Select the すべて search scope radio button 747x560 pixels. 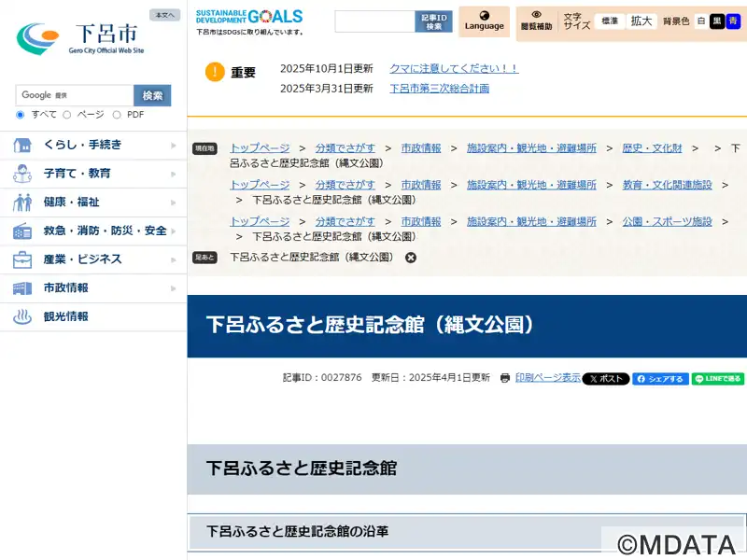20,115
